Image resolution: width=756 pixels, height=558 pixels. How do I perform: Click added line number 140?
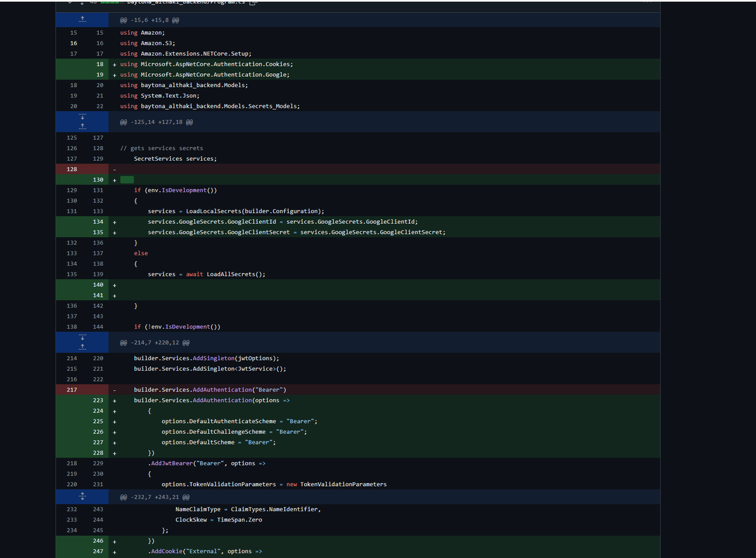98,285
